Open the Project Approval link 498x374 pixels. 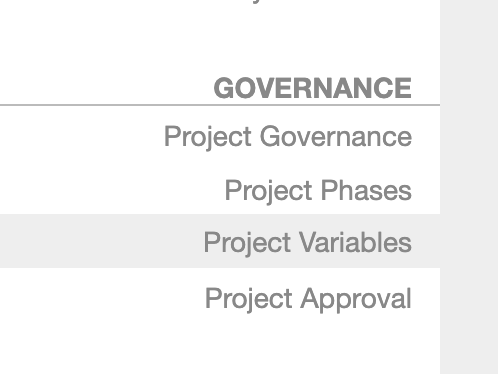point(308,298)
